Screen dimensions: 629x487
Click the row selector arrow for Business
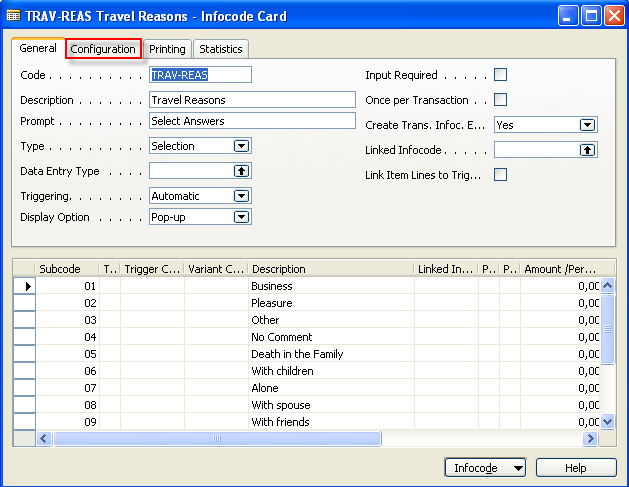28,286
